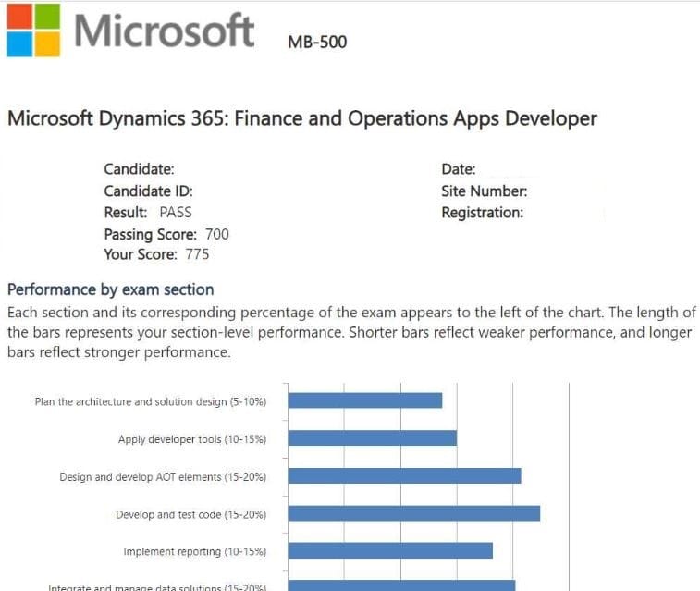Select the MB-500 exam code
Image resolution: width=700 pixels, height=591 pixels.
[x=317, y=42]
